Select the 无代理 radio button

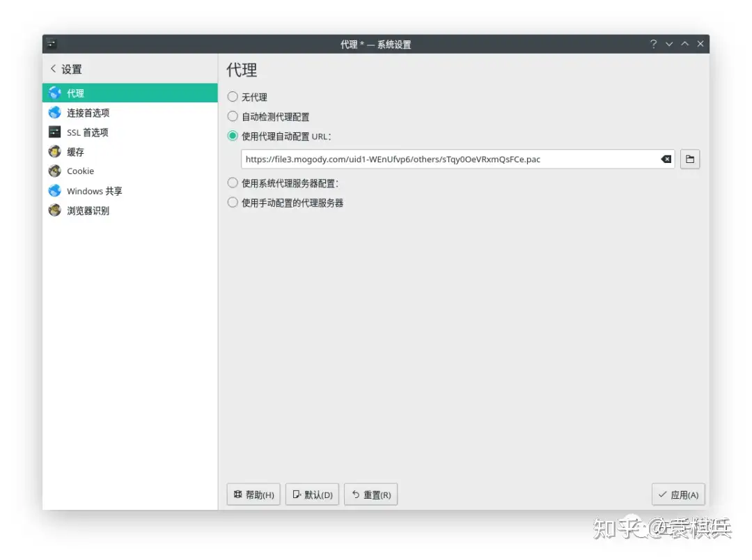[233, 97]
